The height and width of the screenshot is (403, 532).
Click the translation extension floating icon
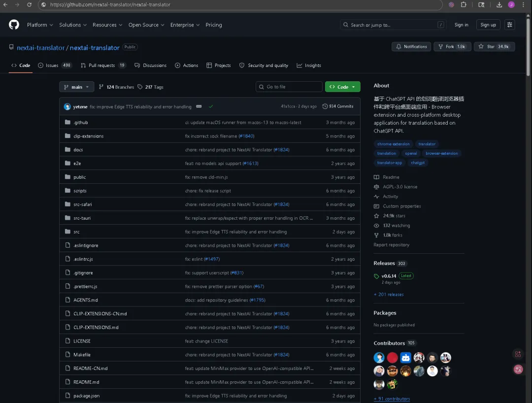coord(518,369)
